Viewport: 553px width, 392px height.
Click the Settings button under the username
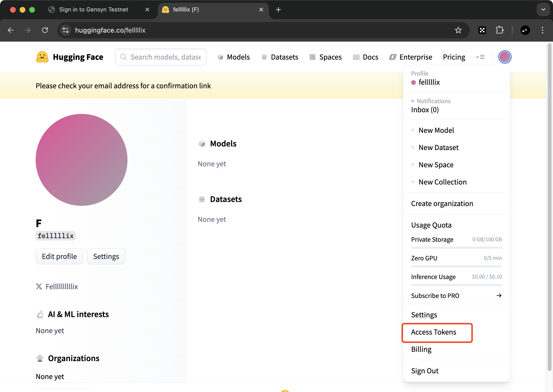106,256
